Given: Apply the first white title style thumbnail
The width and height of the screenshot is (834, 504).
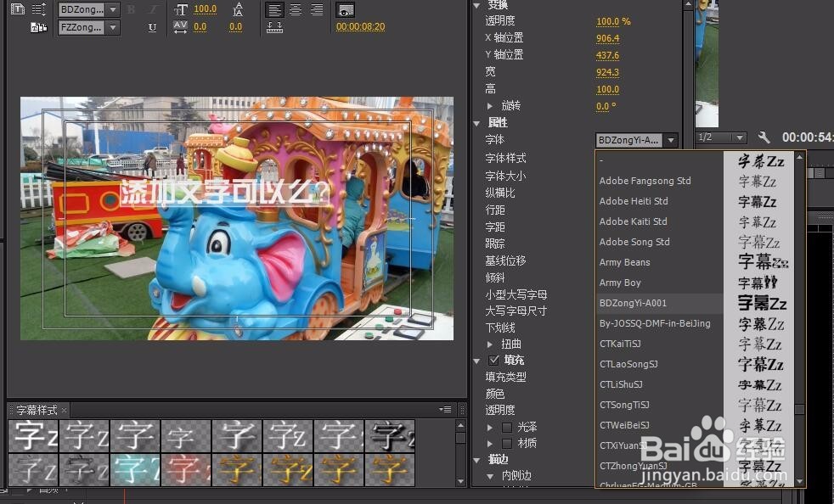Looking at the screenshot, I should pyautogui.click(x=33, y=435).
